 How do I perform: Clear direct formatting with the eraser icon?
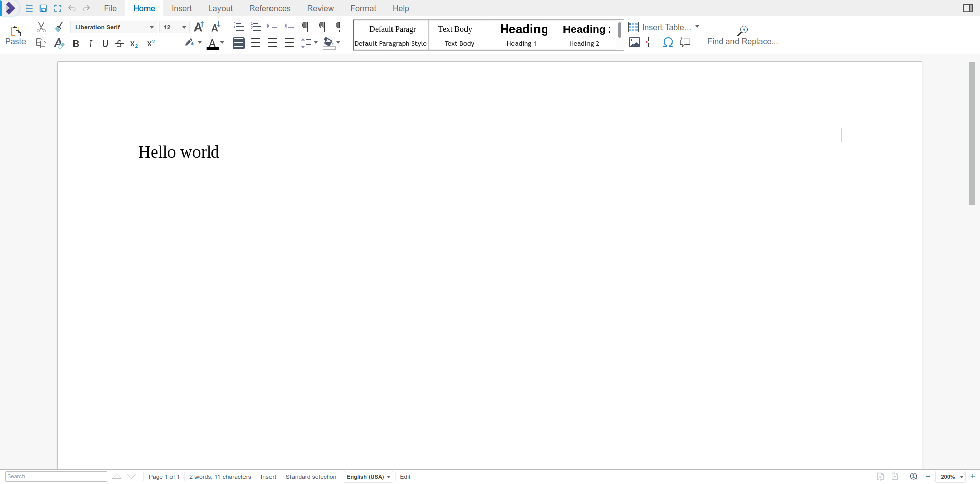[x=59, y=44]
